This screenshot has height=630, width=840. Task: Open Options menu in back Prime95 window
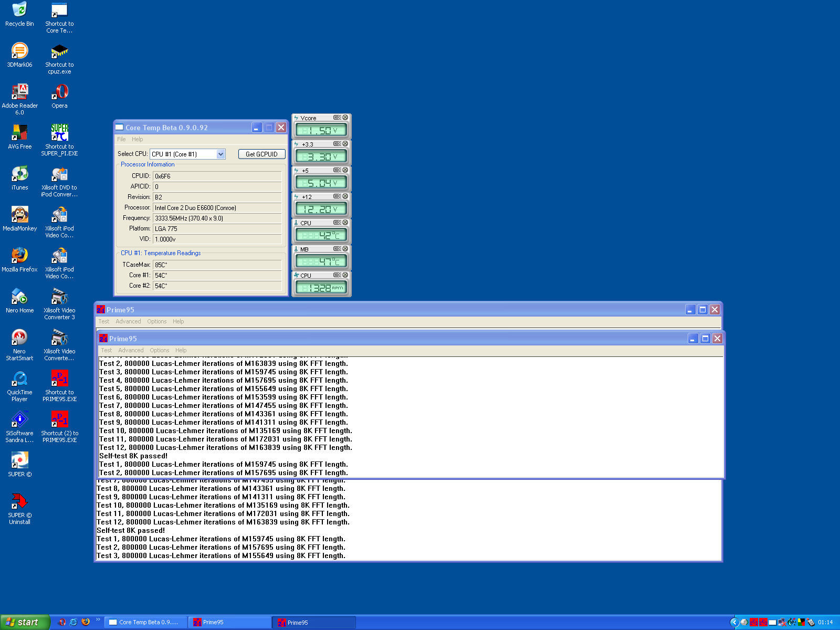(157, 321)
